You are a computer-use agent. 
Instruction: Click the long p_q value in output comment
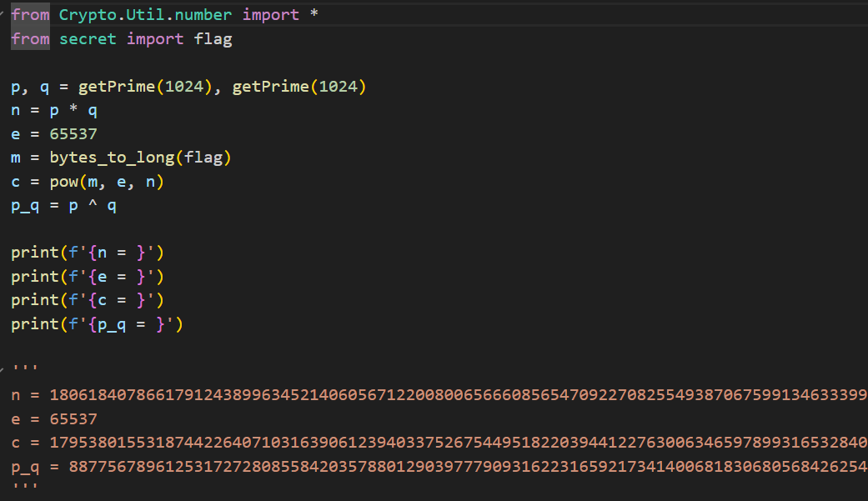467,466
